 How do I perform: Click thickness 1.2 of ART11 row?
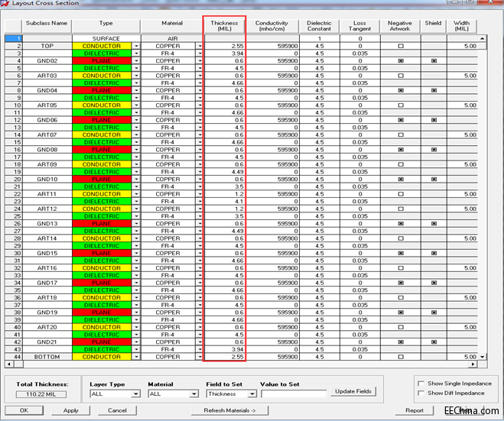point(224,194)
